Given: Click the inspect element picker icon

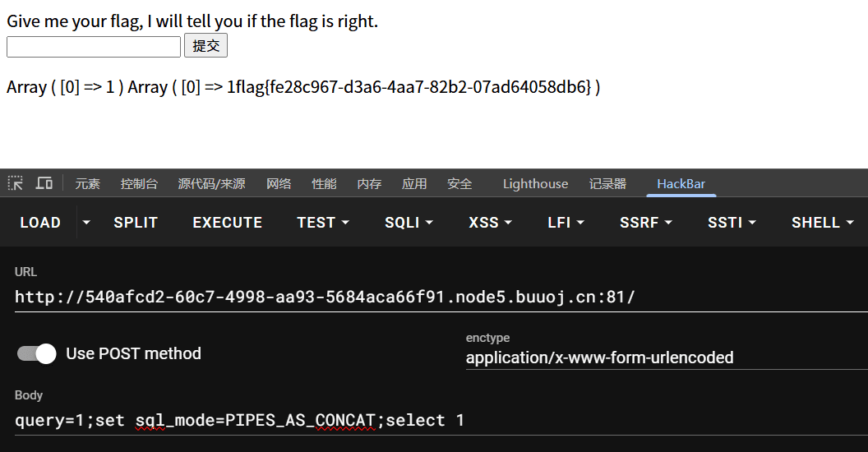Looking at the screenshot, I should coord(16,183).
